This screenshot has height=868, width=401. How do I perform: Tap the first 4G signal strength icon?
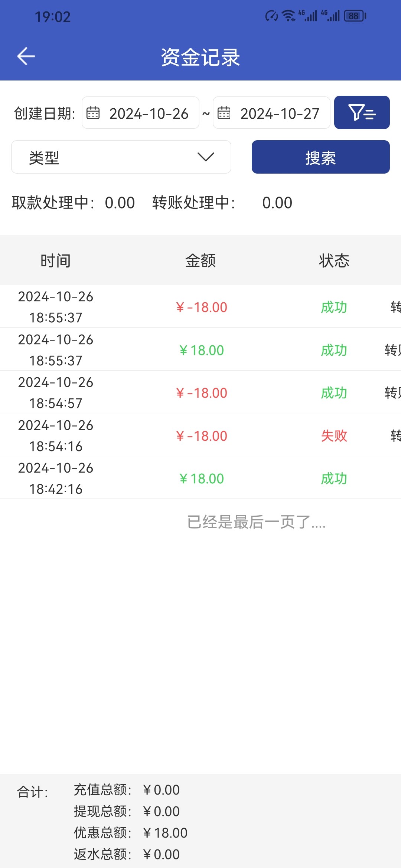click(x=308, y=16)
